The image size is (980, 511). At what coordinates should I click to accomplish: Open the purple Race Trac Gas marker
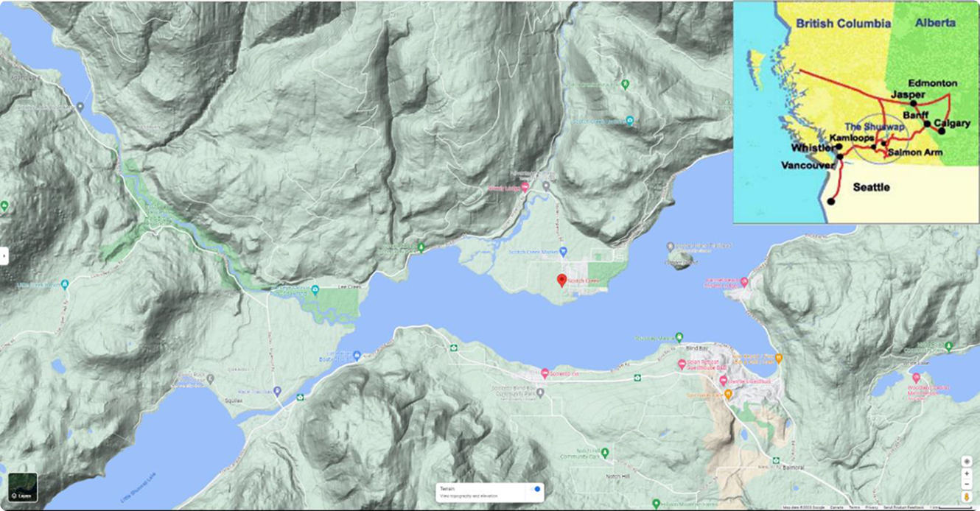[277, 392]
